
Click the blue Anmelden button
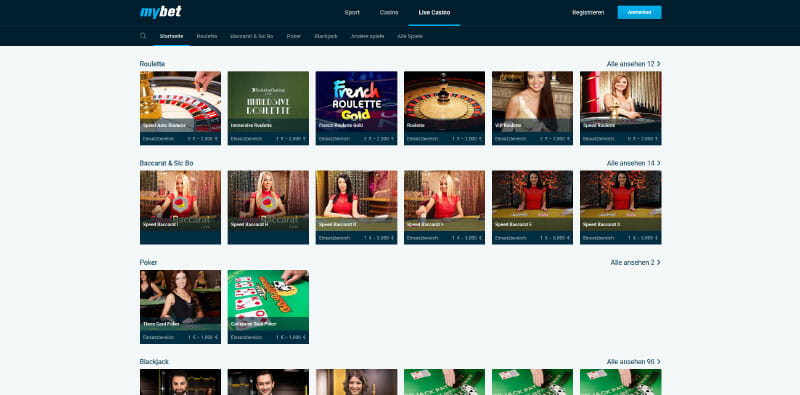[x=639, y=12]
